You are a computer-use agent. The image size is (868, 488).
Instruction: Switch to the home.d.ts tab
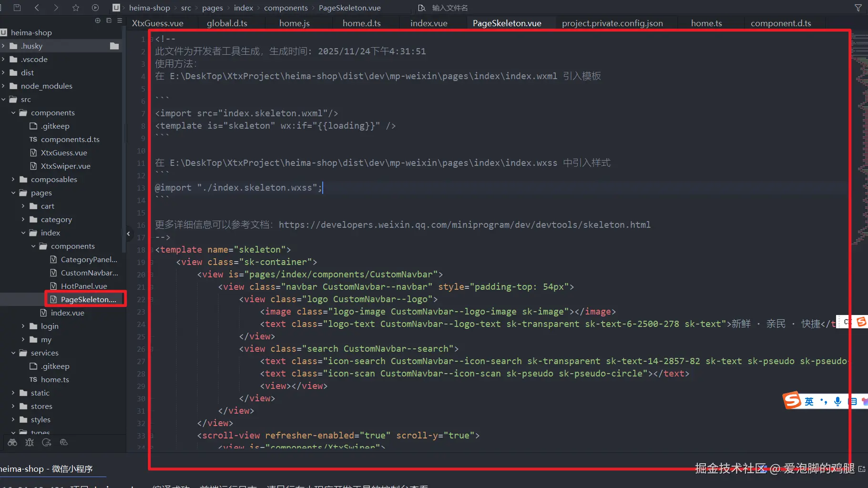pos(361,23)
